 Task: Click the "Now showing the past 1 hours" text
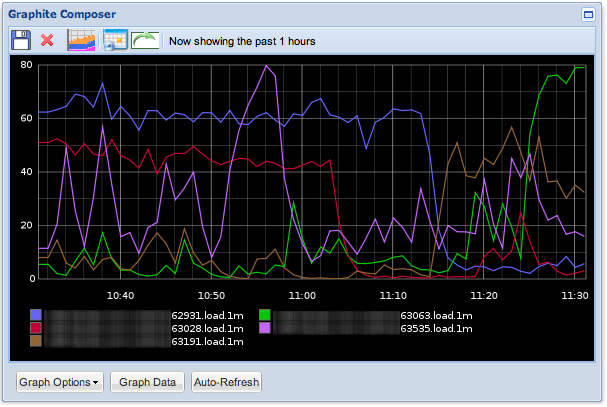click(242, 42)
